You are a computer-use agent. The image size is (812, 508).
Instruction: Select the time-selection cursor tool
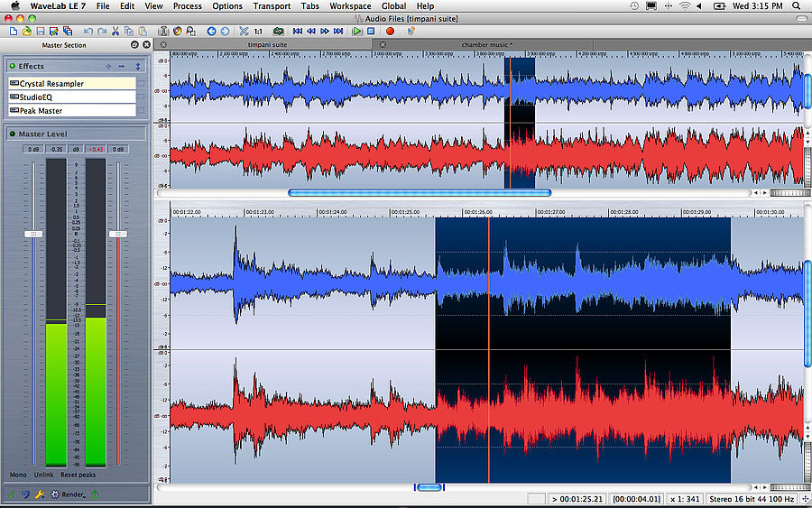coord(163,31)
